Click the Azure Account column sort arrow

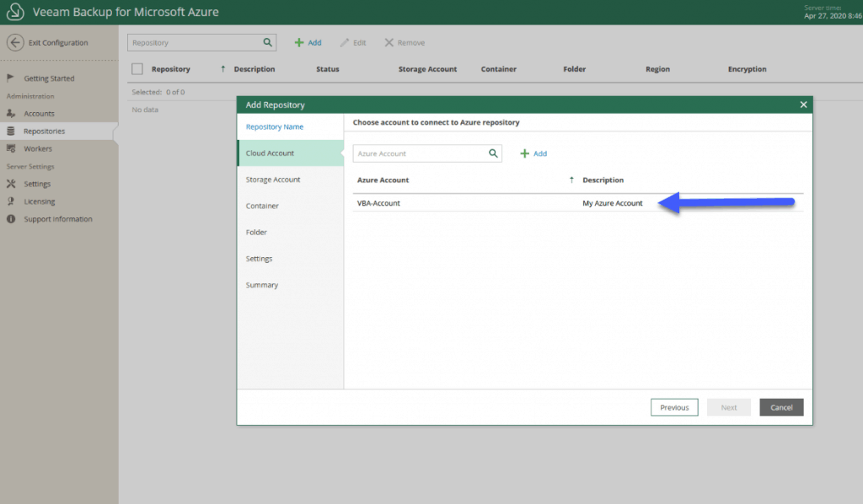coord(571,180)
